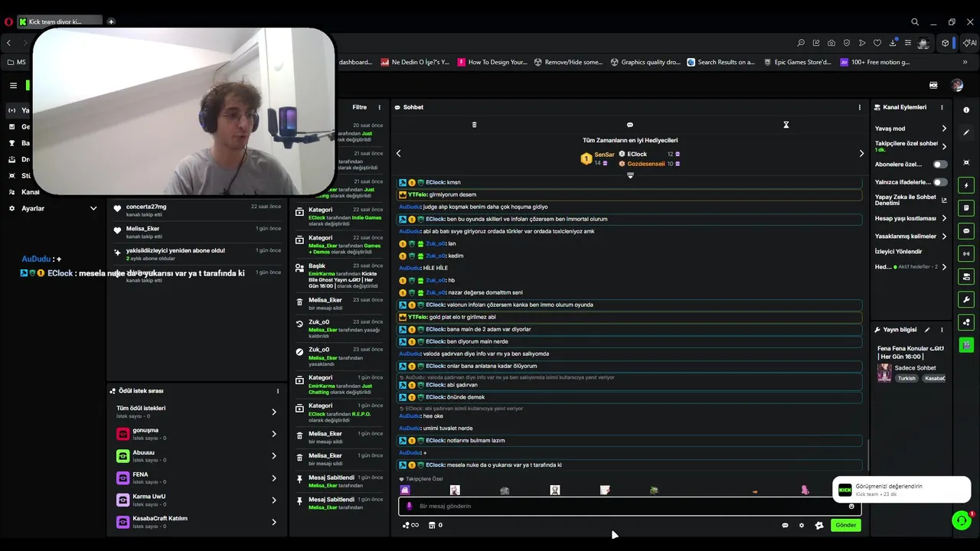Click the green support chat bubble
Viewport: 980px width, 551px height.
961,520
